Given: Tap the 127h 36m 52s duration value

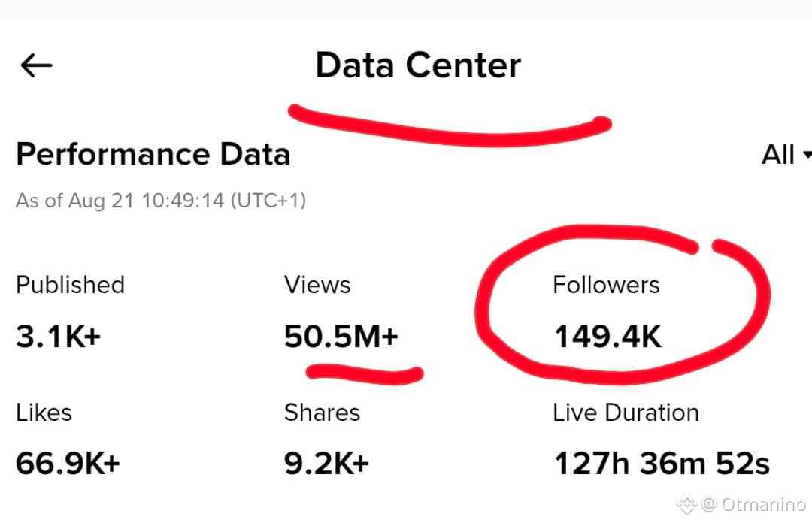Looking at the screenshot, I should click(662, 463).
